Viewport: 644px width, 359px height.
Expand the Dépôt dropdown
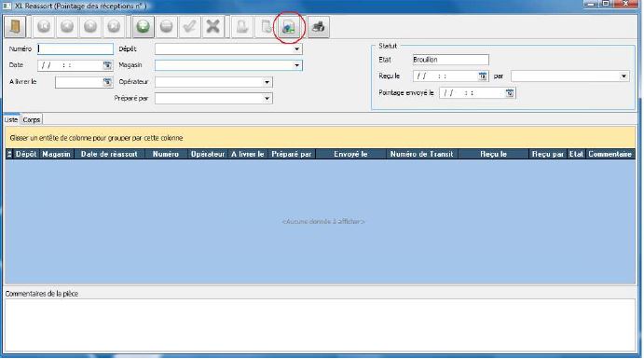point(296,48)
